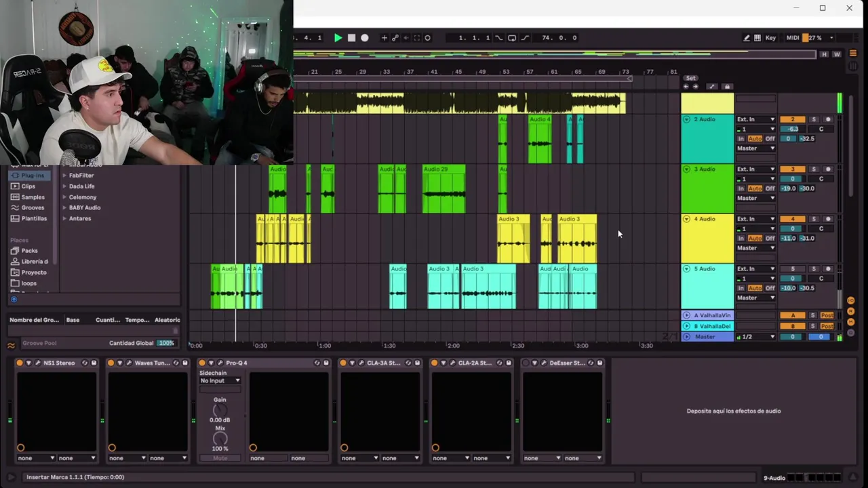Image resolution: width=868 pixels, height=488 pixels.
Task: Open 4 Audio input channel dropdown
Action: [x=756, y=228]
